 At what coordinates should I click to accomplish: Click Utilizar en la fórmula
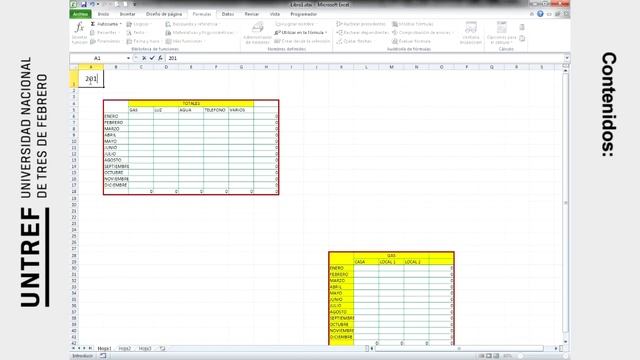[301, 33]
